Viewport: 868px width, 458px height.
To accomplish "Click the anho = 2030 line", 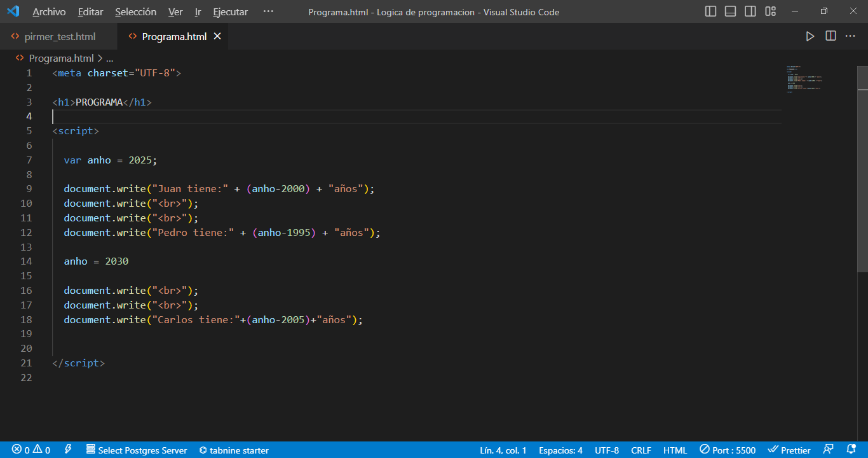I will [96, 261].
